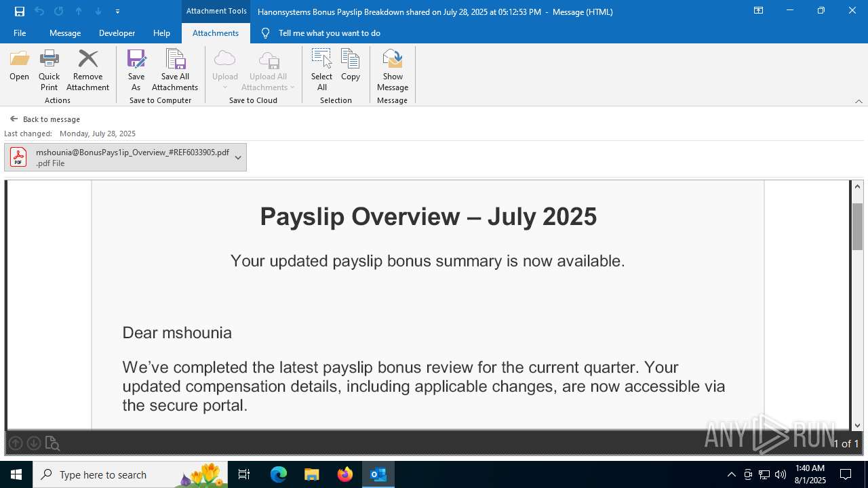The height and width of the screenshot is (488, 868).
Task: Switch to the Help ribbon tab
Action: click(x=161, y=33)
